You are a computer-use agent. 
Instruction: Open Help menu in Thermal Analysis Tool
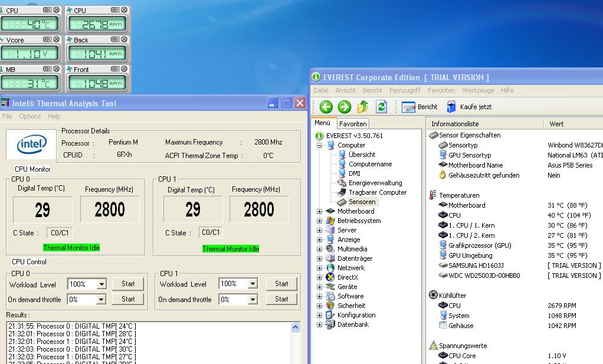(x=54, y=116)
